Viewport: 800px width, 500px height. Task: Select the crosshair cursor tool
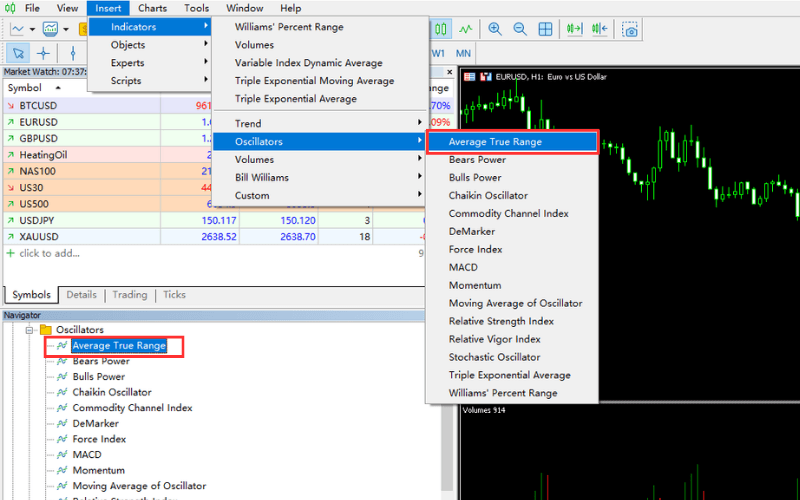tap(43, 53)
